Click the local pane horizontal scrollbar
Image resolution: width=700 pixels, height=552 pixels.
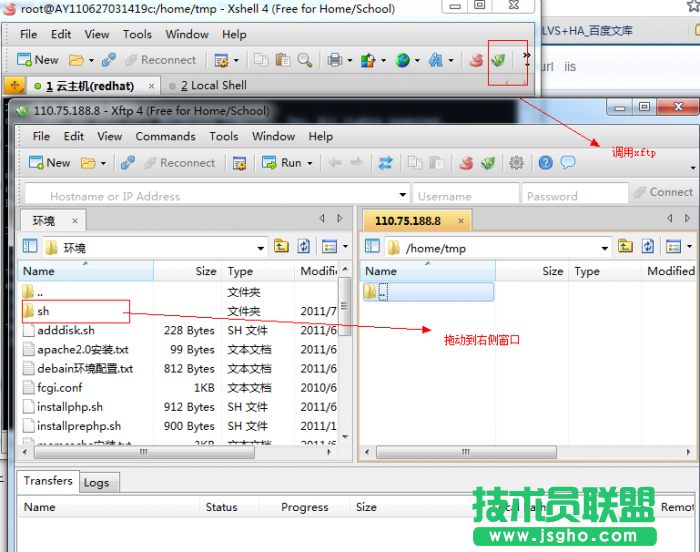[x=144, y=452]
